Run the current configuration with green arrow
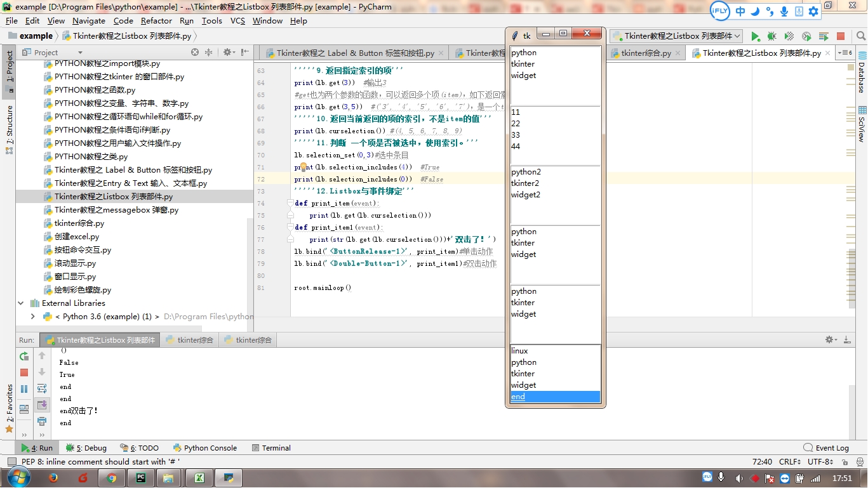 [x=755, y=37]
